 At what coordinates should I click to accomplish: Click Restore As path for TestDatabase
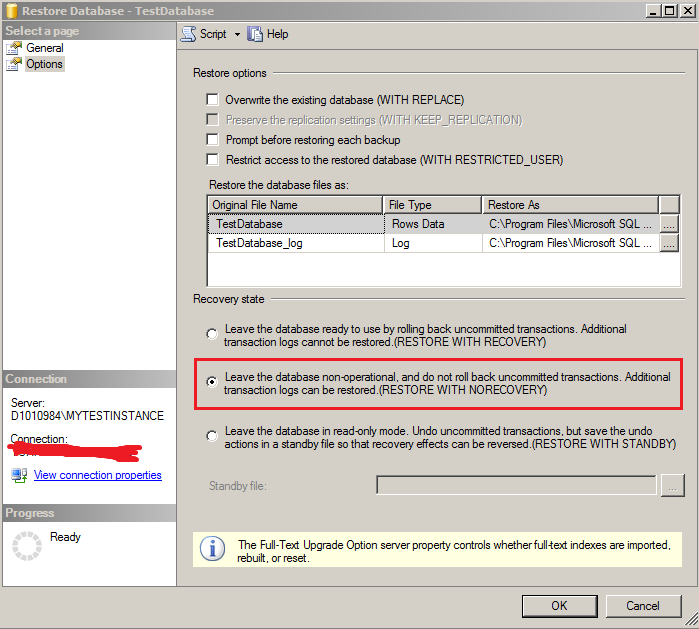point(571,224)
